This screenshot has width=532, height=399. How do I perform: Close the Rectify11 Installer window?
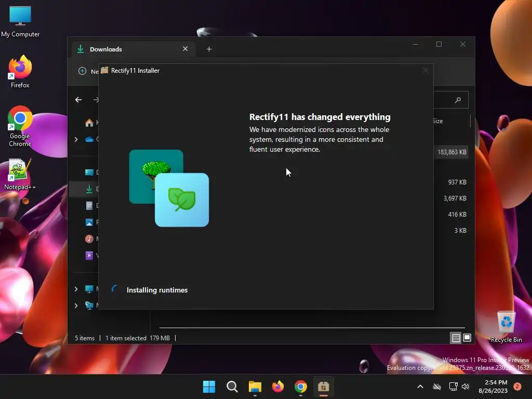point(425,70)
